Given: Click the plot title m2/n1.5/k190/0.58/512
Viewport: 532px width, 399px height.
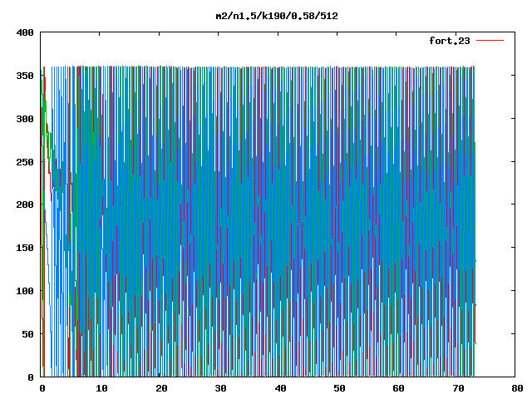Looking at the screenshot, I should (x=277, y=16).
